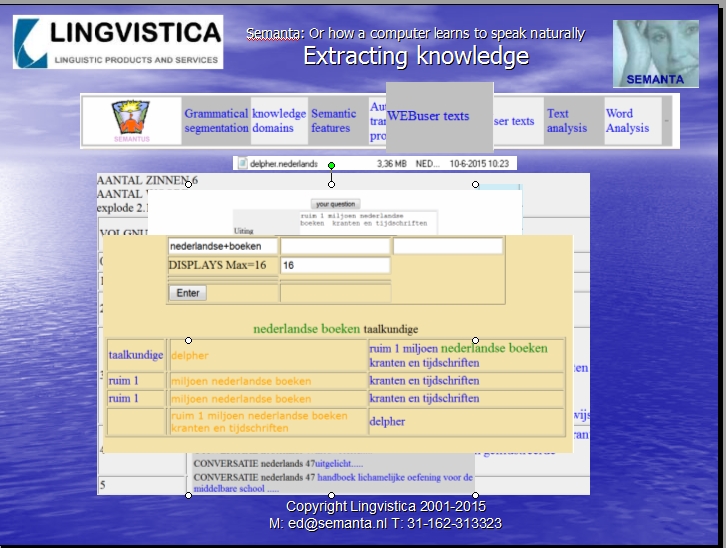
Task: Open knowledge domains link
Action: click(x=279, y=121)
